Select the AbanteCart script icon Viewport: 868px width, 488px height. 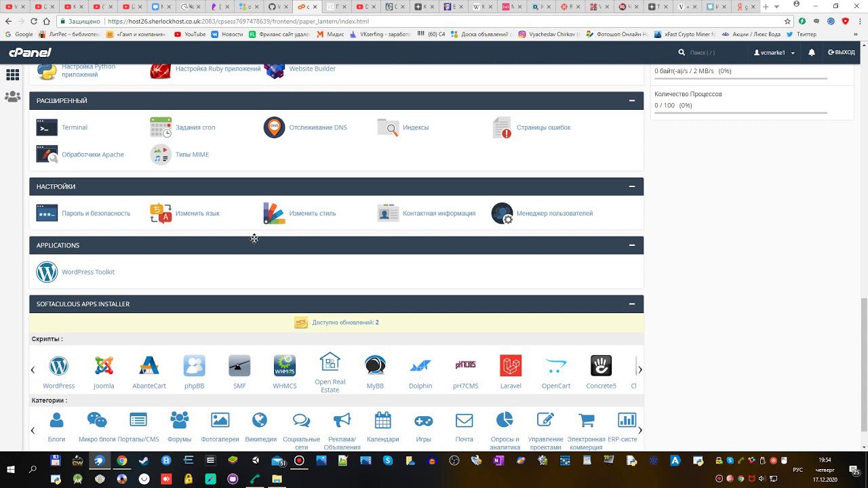(x=149, y=366)
